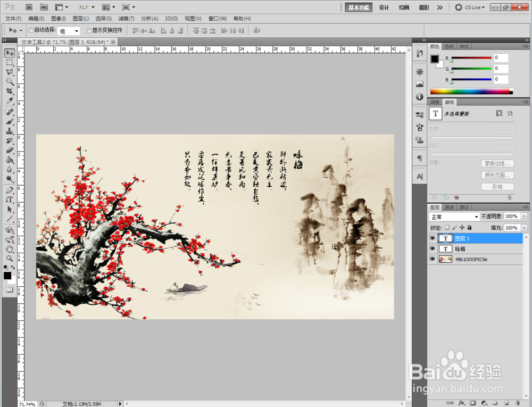Select the Vertical Type tool
The width and height of the screenshot is (532, 407).
pos(10,200)
